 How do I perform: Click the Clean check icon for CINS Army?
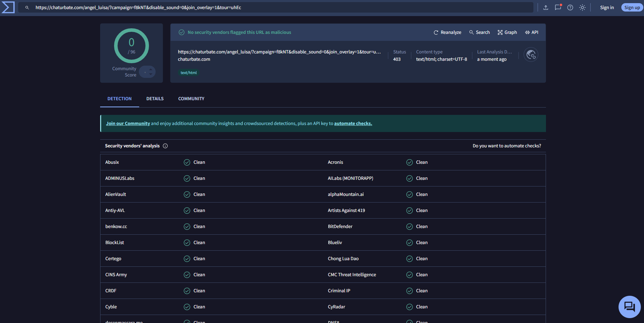[x=187, y=275]
